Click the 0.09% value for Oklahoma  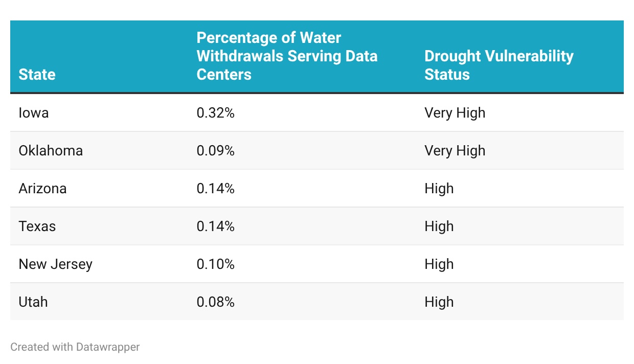(x=215, y=150)
